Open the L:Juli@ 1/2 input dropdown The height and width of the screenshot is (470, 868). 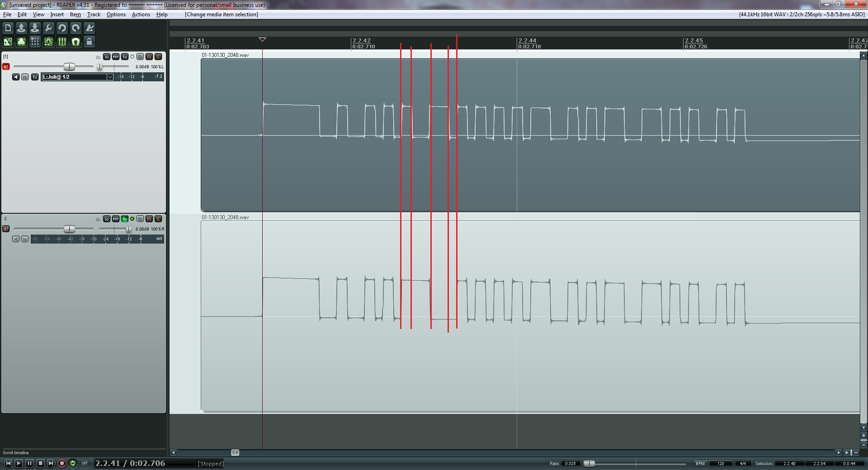[x=77, y=77]
